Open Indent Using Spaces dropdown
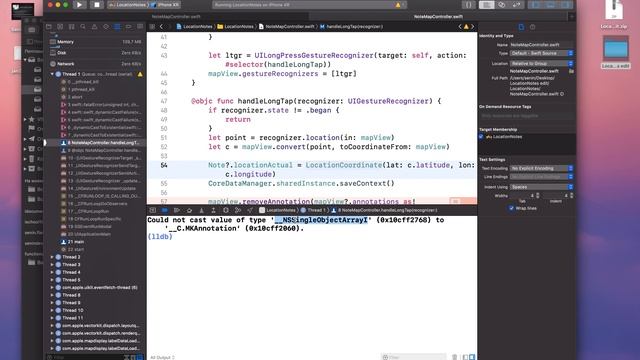The height and width of the screenshot is (360, 640). tap(542, 187)
